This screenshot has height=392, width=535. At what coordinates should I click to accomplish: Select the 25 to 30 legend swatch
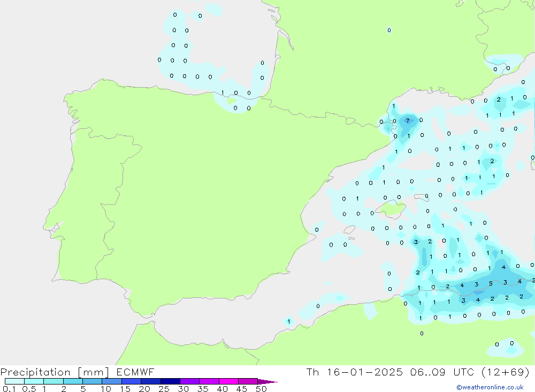[170, 381]
